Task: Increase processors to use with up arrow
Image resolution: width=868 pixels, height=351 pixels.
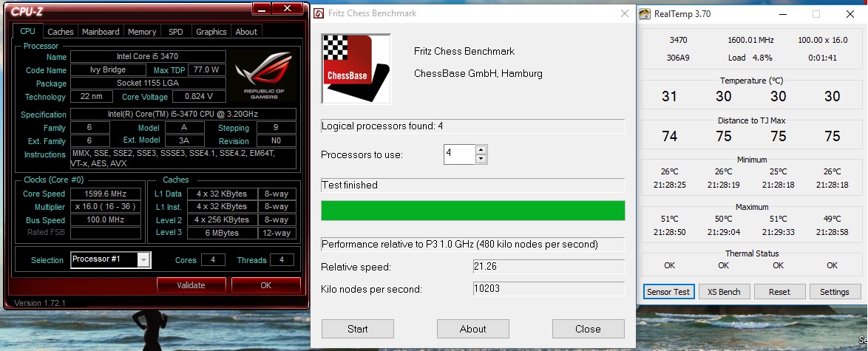Action: click(x=481, y=149)
